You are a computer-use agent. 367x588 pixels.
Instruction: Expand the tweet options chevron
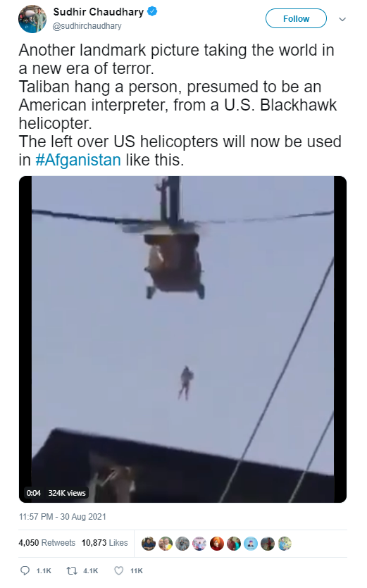(x=342, y=19)
